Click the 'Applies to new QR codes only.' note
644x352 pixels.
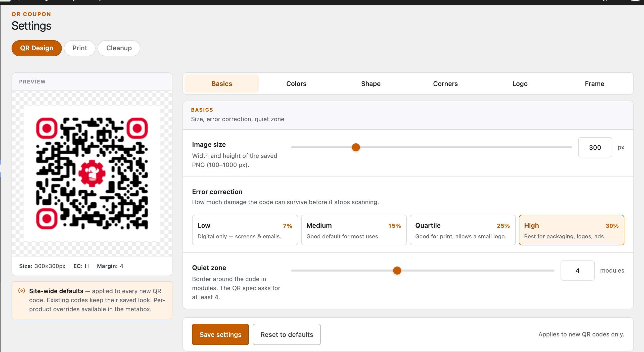coord(581,334)
